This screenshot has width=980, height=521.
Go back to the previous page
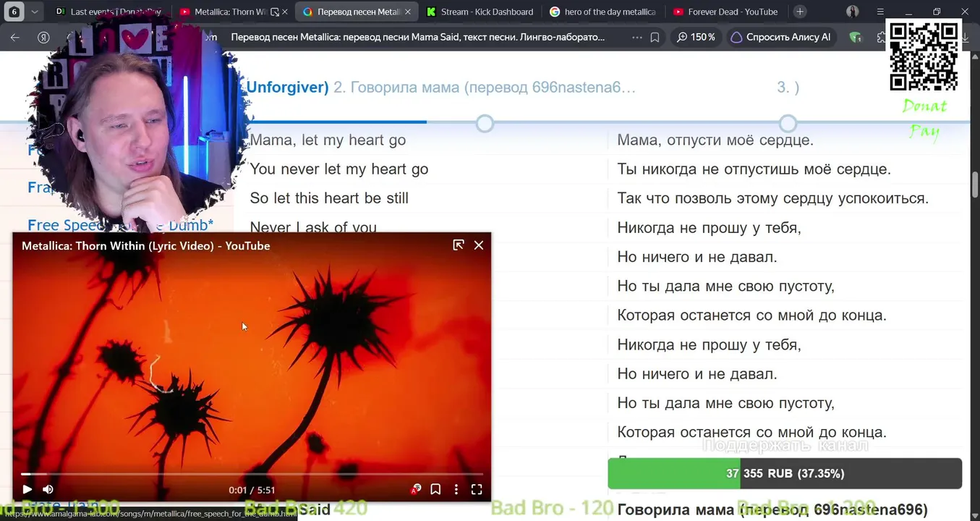pos(15,37)
